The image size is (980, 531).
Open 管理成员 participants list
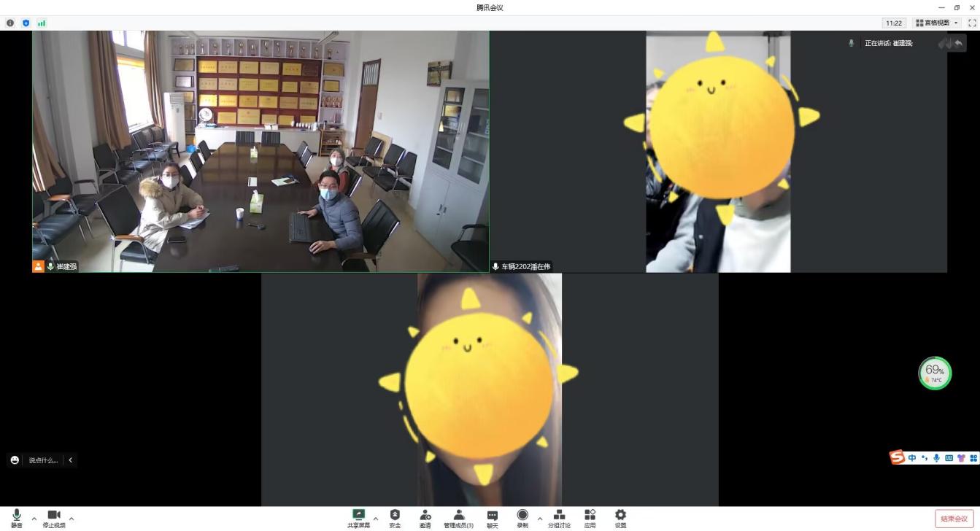tap(458, 518)
